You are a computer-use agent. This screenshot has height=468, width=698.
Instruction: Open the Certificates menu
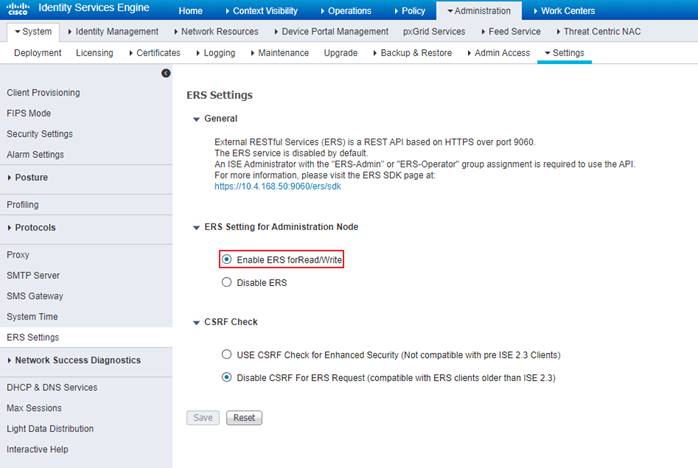154,53
